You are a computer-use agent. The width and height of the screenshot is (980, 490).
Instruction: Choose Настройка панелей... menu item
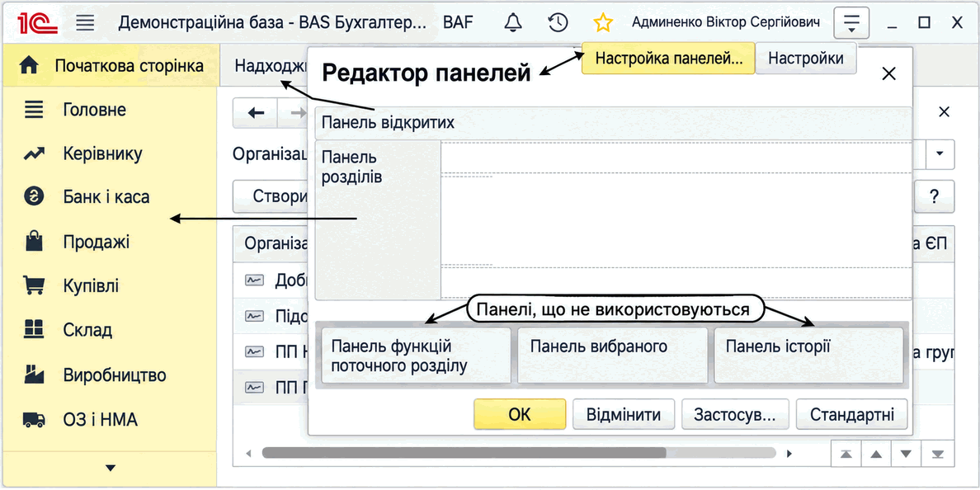tap(668, 58)
